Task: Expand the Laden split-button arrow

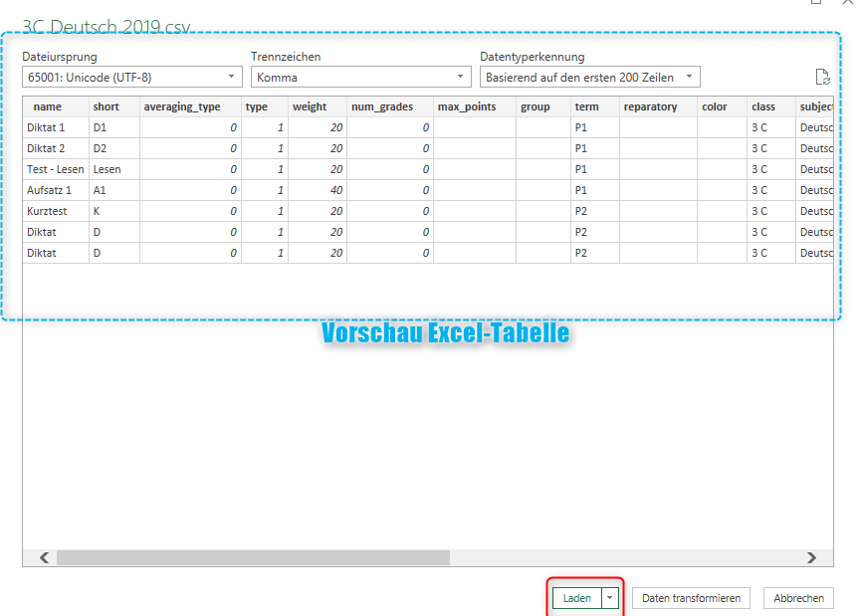Action: click(x=609, y=598)
